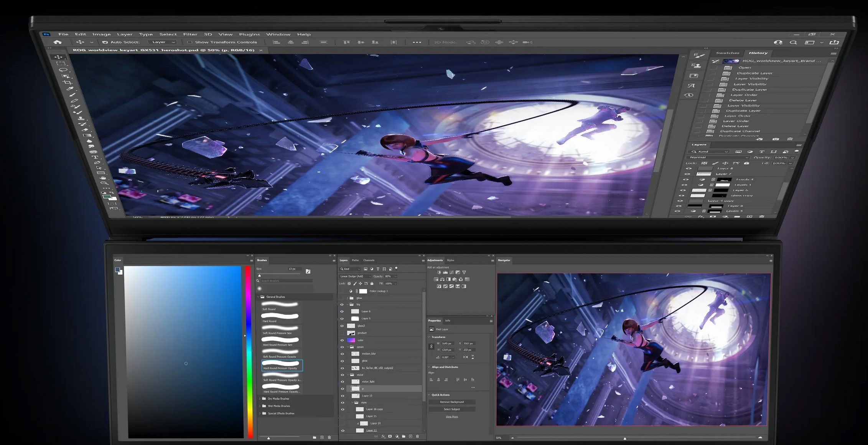Add Brightness/Contrast adjustment icon
Image resolution: width=868 pixels, height=445 pixels.
[439, 272]
